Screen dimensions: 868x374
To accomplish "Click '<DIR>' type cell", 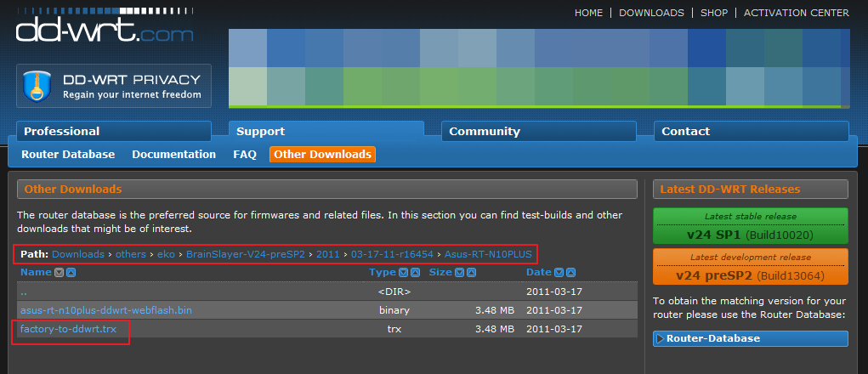I will coord(394,292).
